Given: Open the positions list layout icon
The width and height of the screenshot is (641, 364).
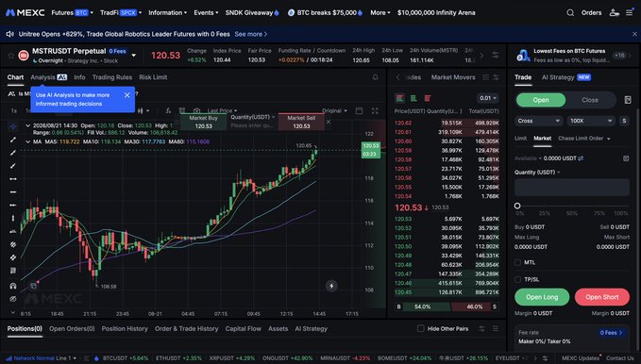Looking at the screenshot, I should 496,328.
